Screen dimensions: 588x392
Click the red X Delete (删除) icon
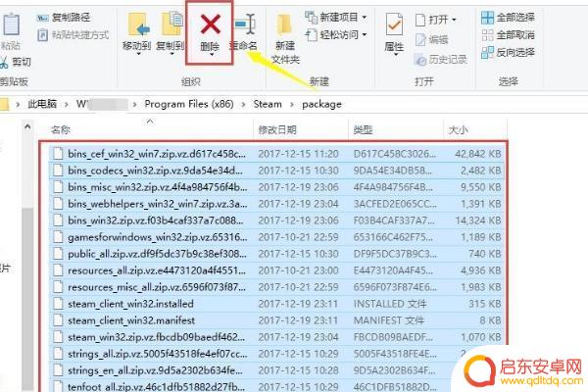211,24
